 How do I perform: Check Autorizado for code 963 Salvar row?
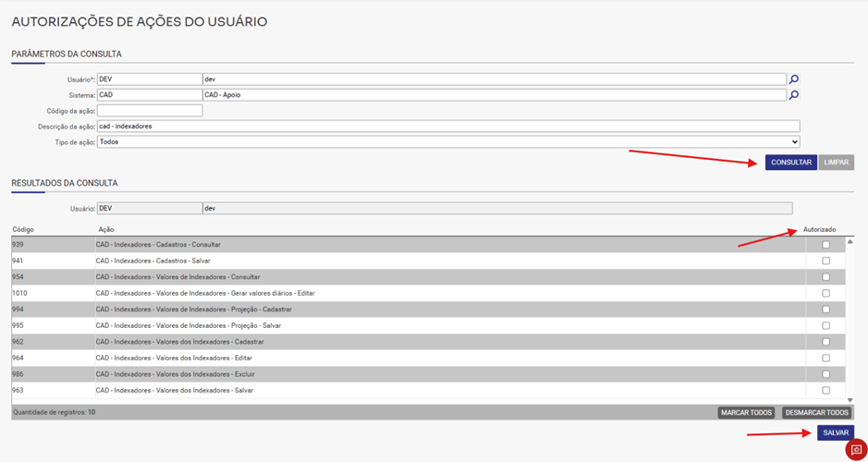click(x=825, y=390)
